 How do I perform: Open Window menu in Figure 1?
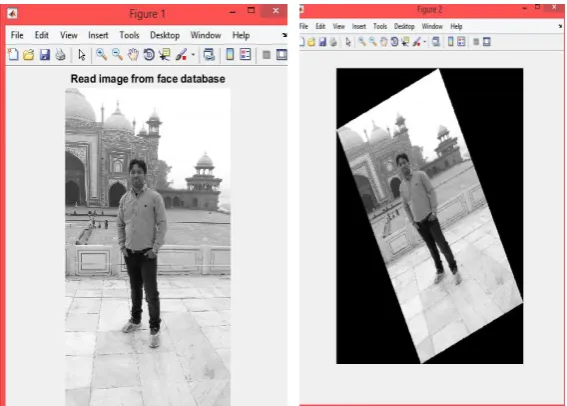[206, 35]
